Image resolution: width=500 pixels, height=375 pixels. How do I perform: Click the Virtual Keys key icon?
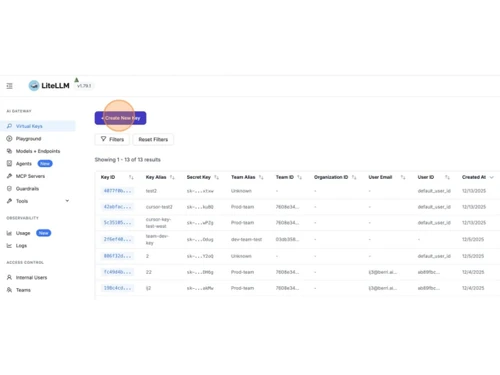9,126
